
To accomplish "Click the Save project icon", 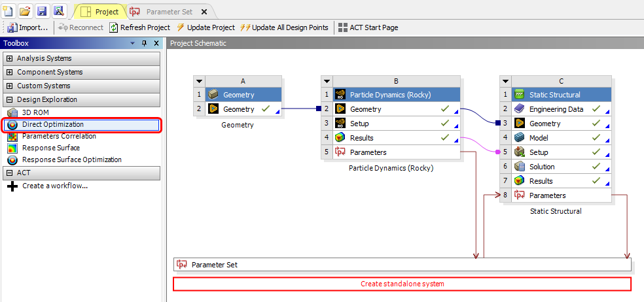I will (42, 11).
